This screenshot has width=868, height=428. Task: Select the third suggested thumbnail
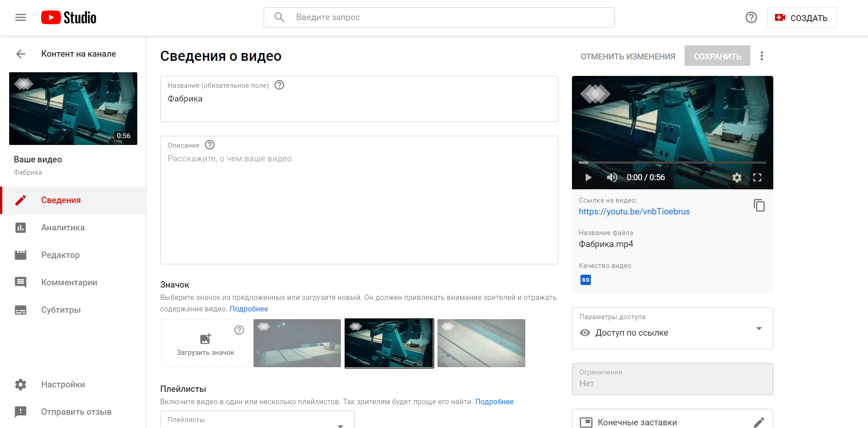[x=481, y=343]
